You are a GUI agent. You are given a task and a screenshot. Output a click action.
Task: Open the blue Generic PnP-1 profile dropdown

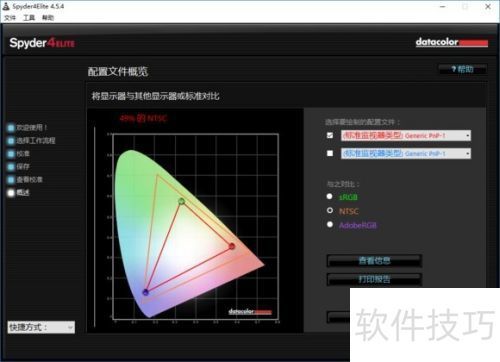tap(406, 153)
